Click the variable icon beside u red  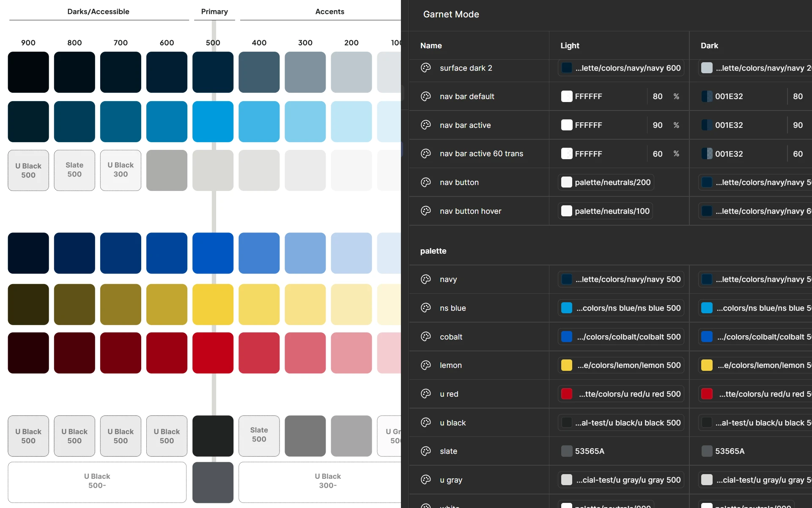pos(426,394)
